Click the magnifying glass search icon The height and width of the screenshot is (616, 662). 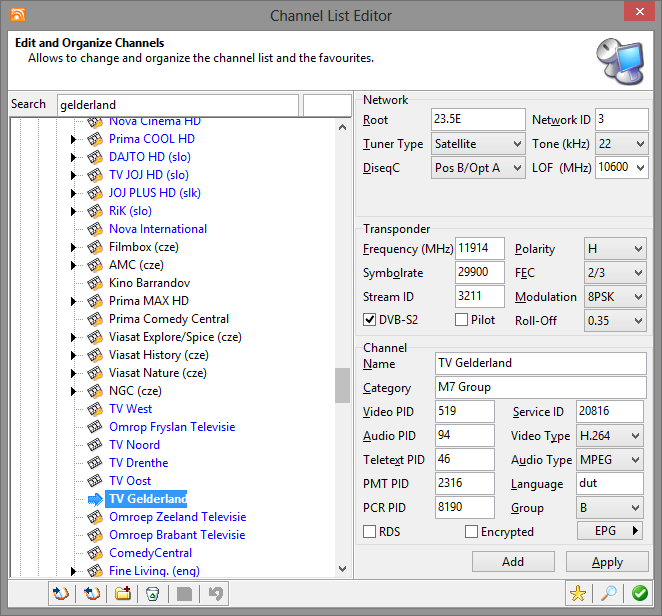pos(607,593)
